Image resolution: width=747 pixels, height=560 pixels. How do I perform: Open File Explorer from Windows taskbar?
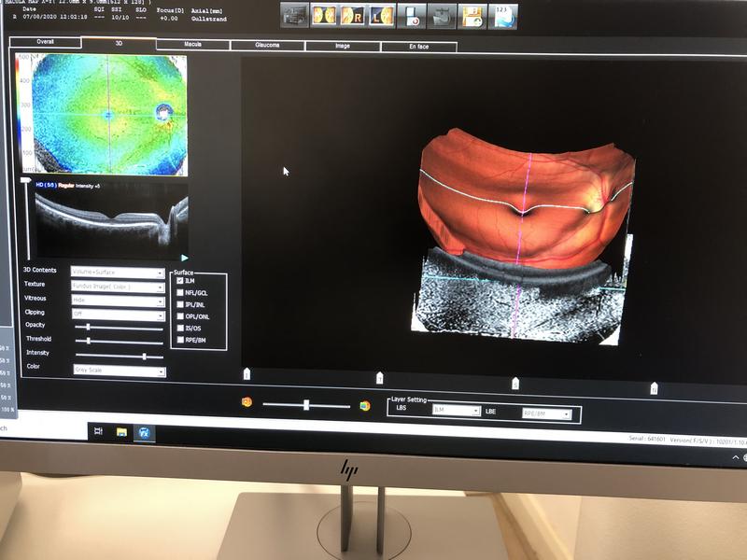click(121, 432)
